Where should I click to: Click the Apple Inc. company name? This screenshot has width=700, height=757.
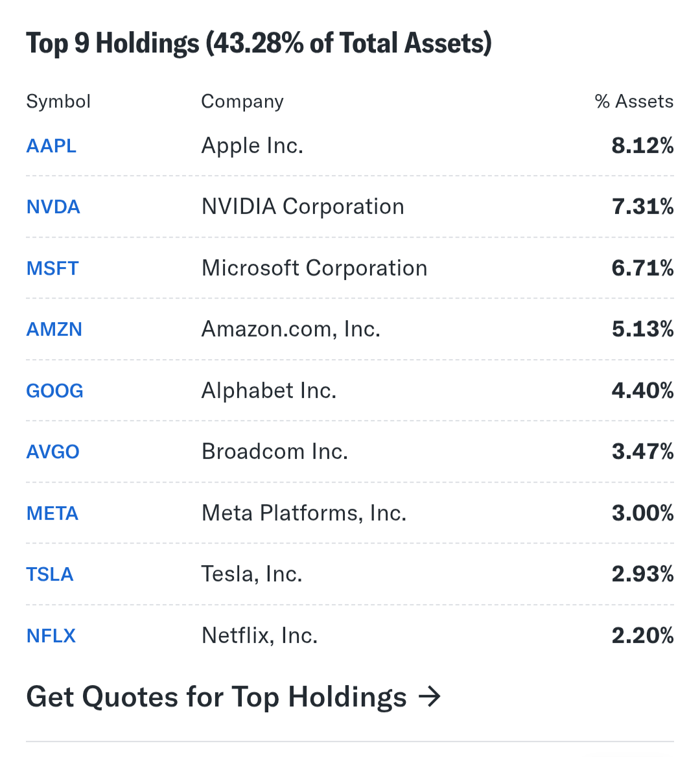[252, 146]
